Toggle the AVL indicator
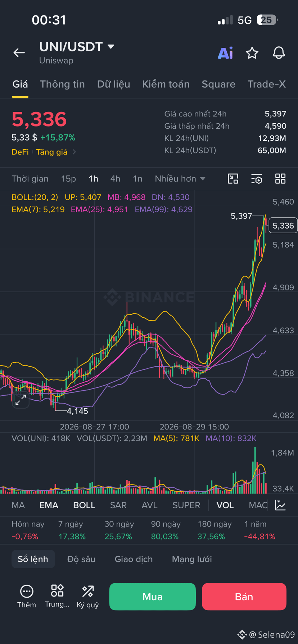This screenshot has height=644, width=298. pyautogui.click(x=150, y=505)
